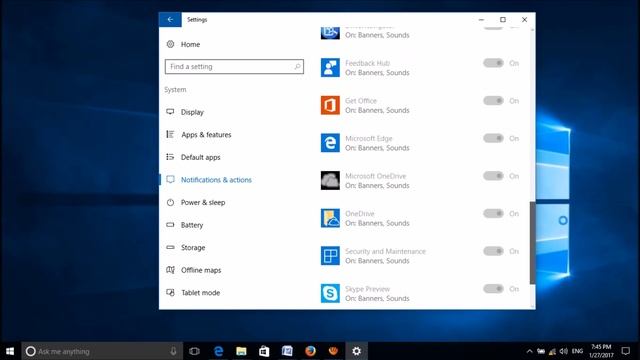Screen dimensions: 640x360
Task: Launch Firefox from the taskbar
Action: [310, 351]
